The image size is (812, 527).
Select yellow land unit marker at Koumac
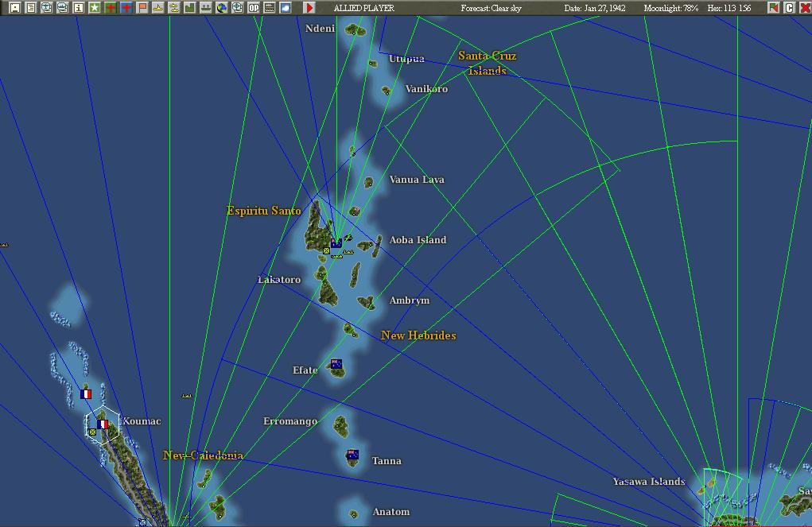[x=92, y=432]
